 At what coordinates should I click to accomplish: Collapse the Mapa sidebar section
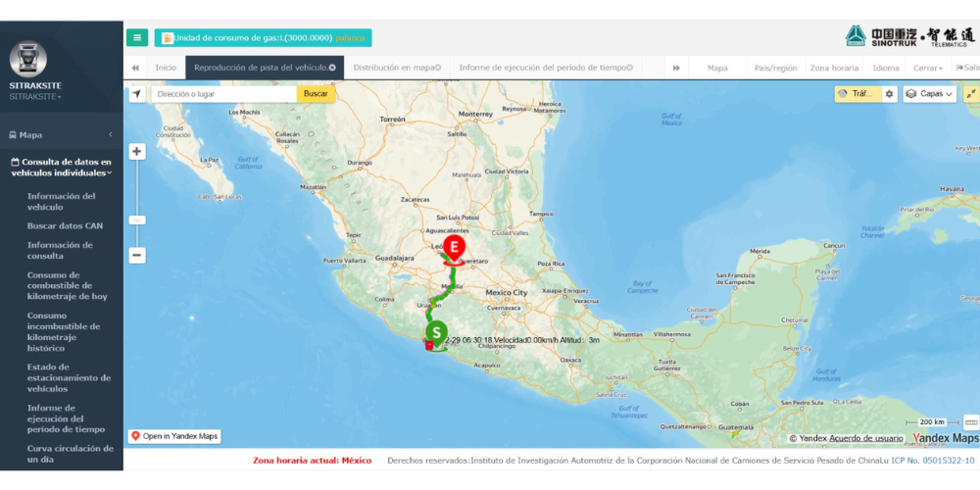[x=111, y=134]
